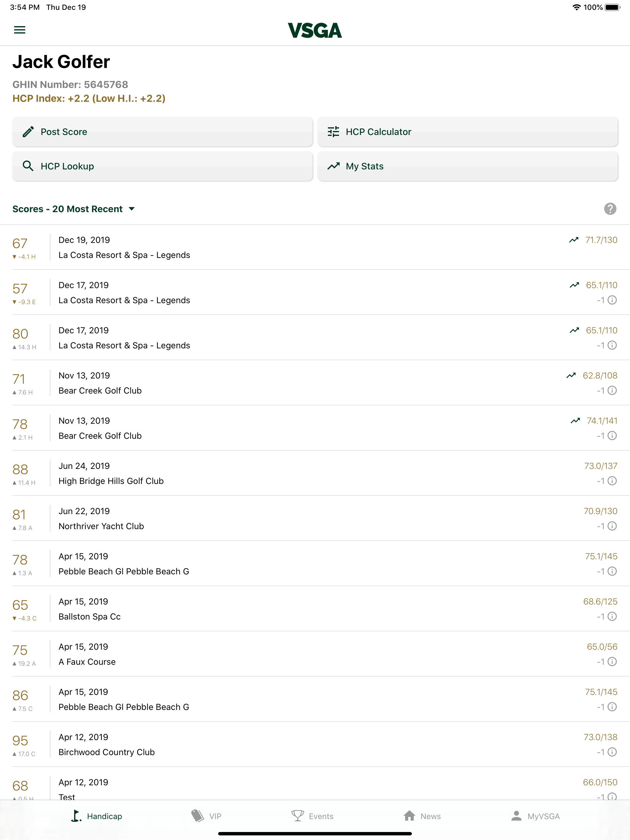Image resolution: width=630 pixels, height=840 pixels.
Task: Open stats trend icon for Dec 19 score
Action: coord(574,240)
